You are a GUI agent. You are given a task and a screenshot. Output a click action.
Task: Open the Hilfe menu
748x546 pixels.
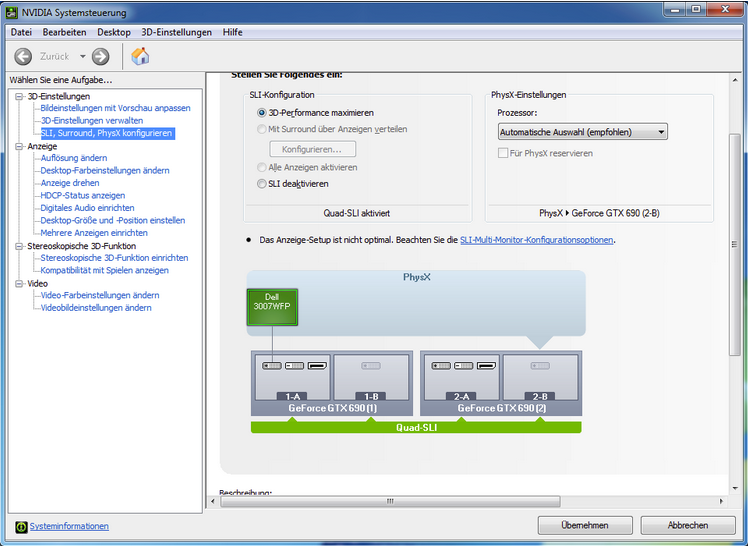coord(232,32)
